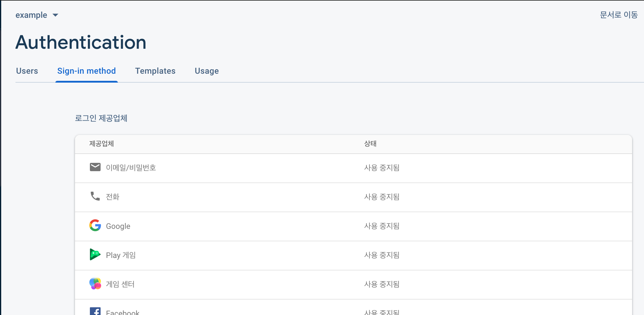The height and width of the screenshot is (315, 644).
Task: Click the Facebook logo icon
Action: point(95,311)
